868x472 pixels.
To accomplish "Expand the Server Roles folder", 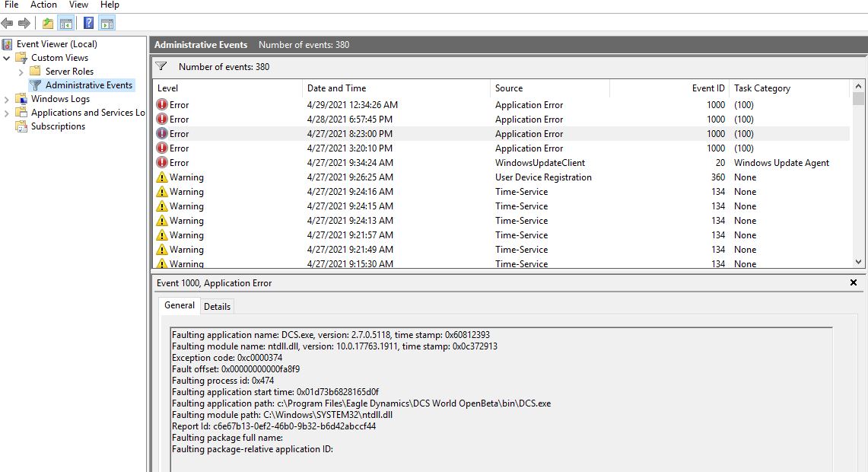I will [x=21, y=72].
